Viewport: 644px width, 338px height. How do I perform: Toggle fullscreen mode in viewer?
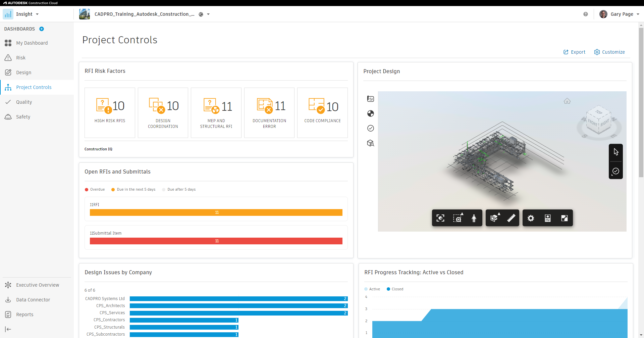[x=565, y=218]
